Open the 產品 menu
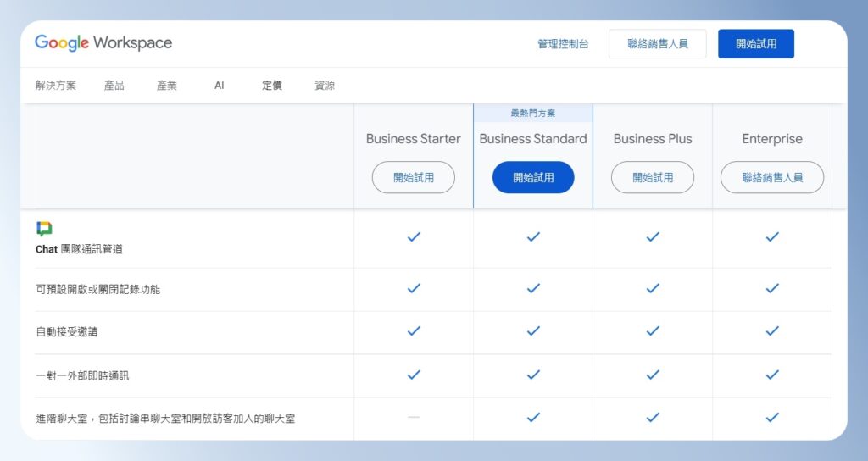Viewport: 868px width, 461px height. pyautogui.click(x=114, y=86)
